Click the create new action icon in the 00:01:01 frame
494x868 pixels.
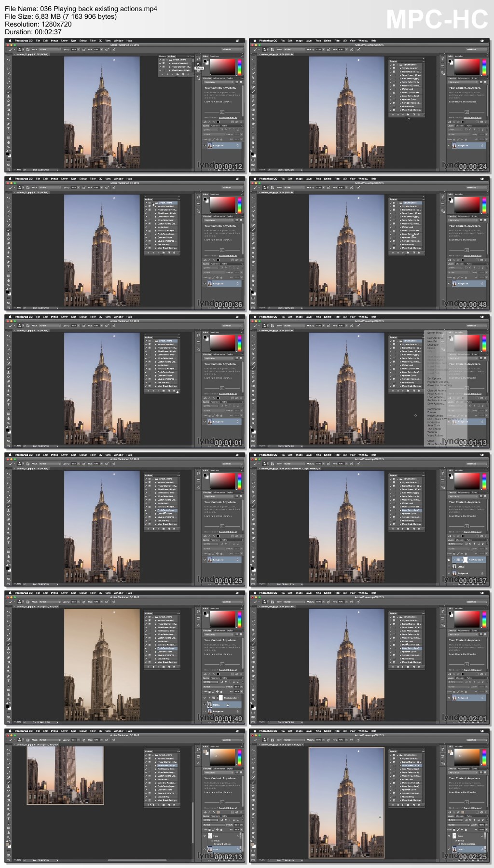(x=169, y=391)
